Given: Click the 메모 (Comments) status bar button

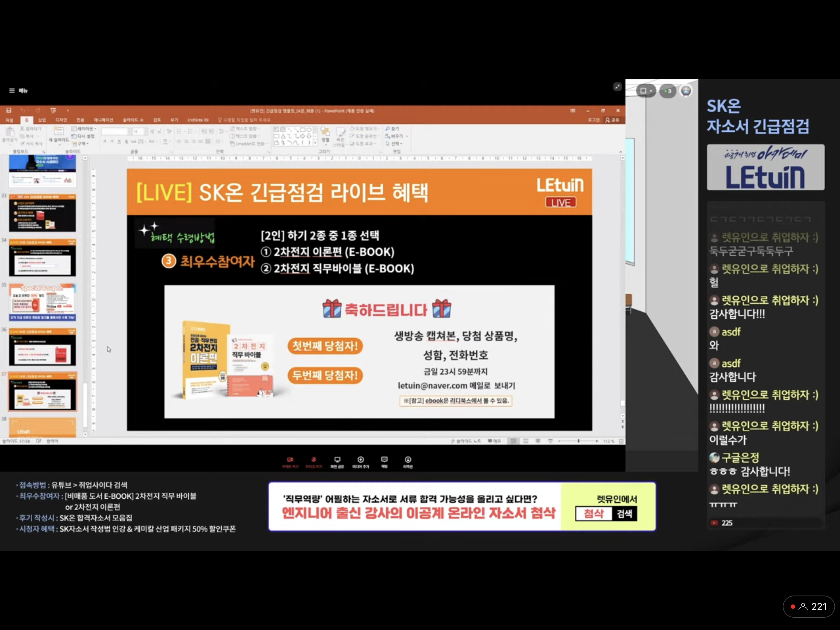Looking at the screenshot, I should pos(494,441).
